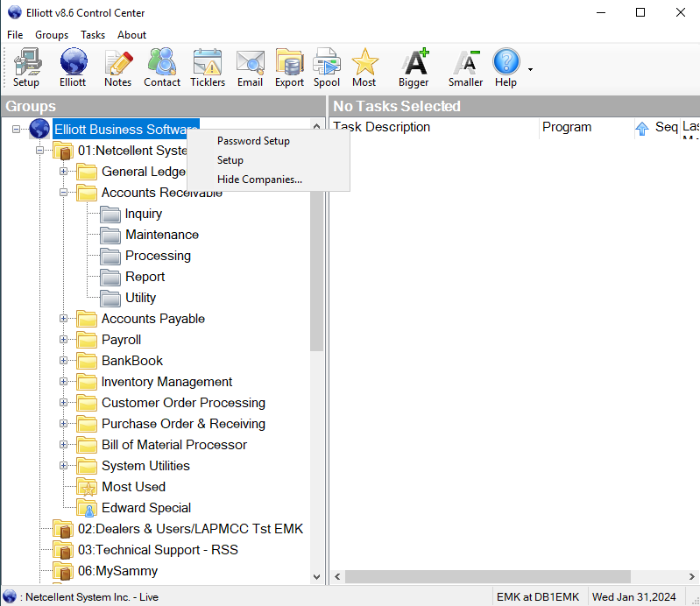Screen dimensions: 700x606
Task: Open Help from the toolbar
Action: click(506, 67)
